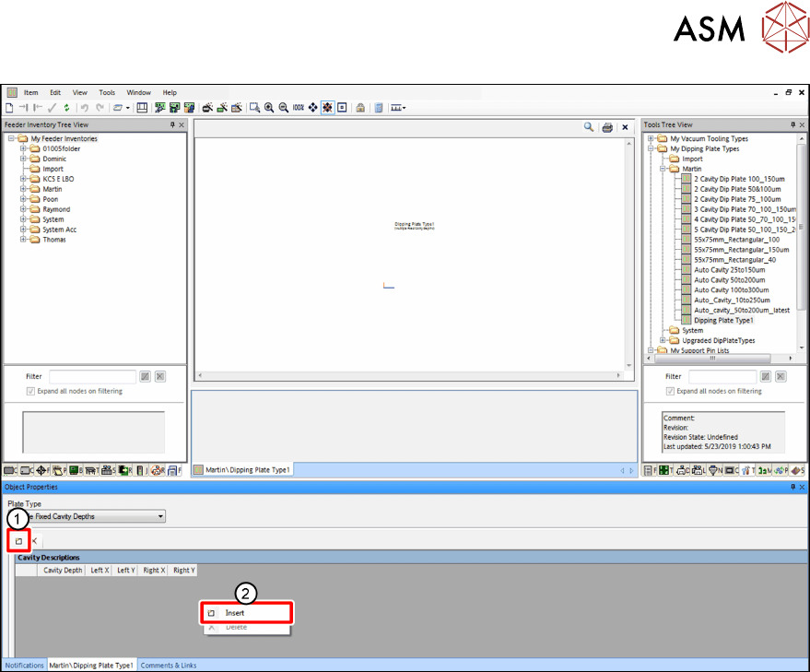The width and height of the screenshot is (810, 672).
Task: Click the insert cavity icon in Object Properties
Action: pyautogui.click(x=18, y=541)
